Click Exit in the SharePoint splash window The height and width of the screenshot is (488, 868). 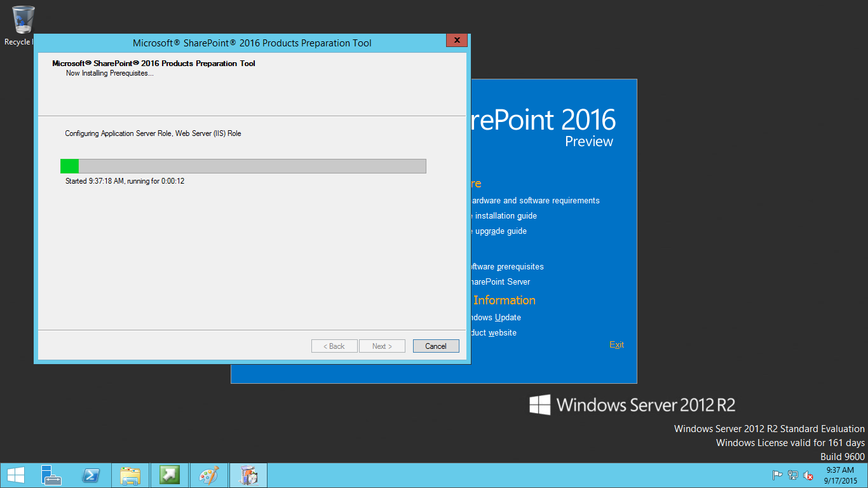pyautogui.click(x=616, y=345)
